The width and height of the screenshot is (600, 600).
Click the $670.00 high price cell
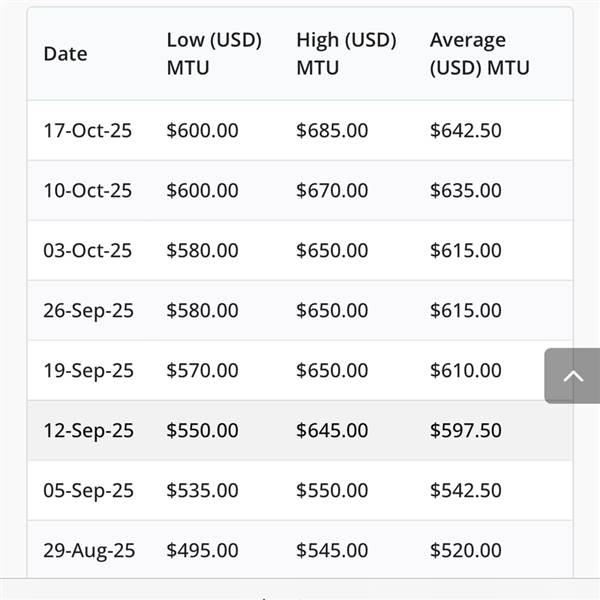click(x=332, y=191)
